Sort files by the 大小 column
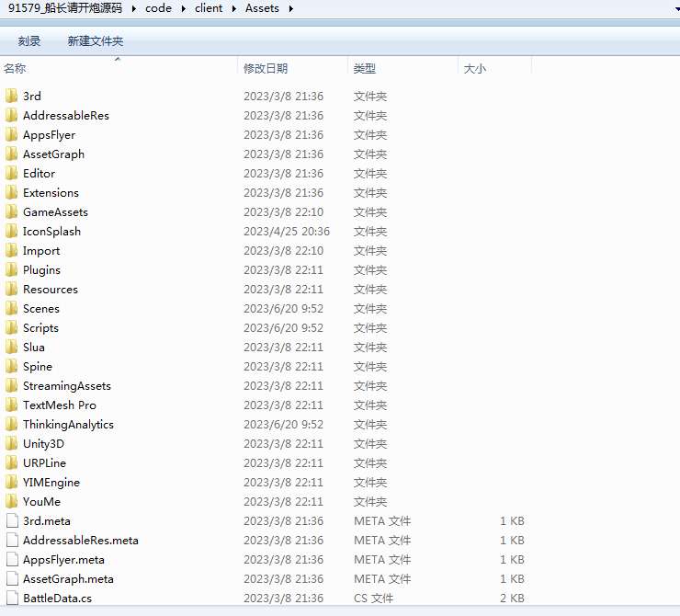This screenshot has width=680, height=616. click(475, 69)
